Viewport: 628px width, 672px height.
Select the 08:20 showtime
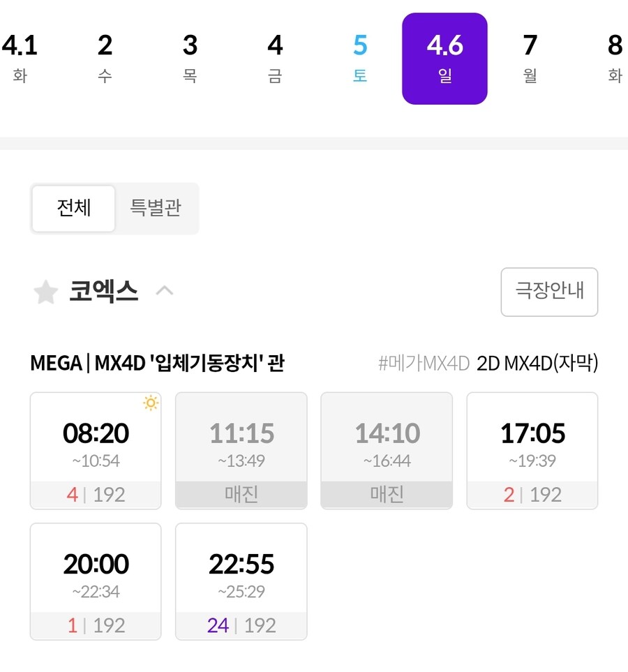pos(96,450)
